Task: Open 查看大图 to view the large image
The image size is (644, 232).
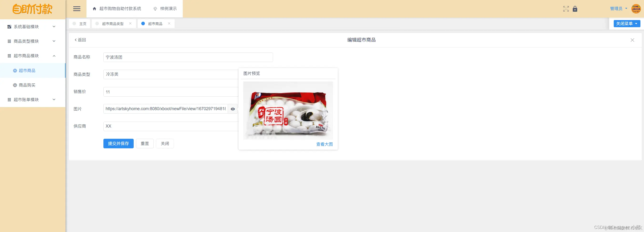Action: pos(324,144)
